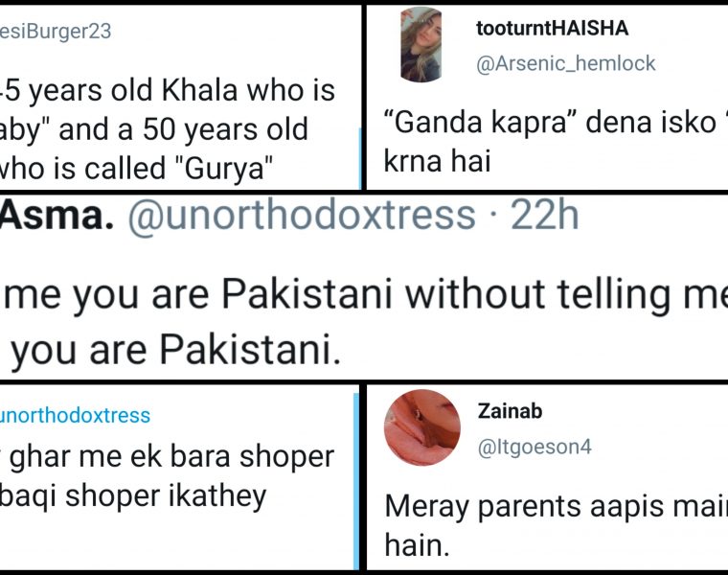728x575 pixels.
Task: Open the tooturntHAISHA display name
Action: pyautogui.click(x=552, y=29)
